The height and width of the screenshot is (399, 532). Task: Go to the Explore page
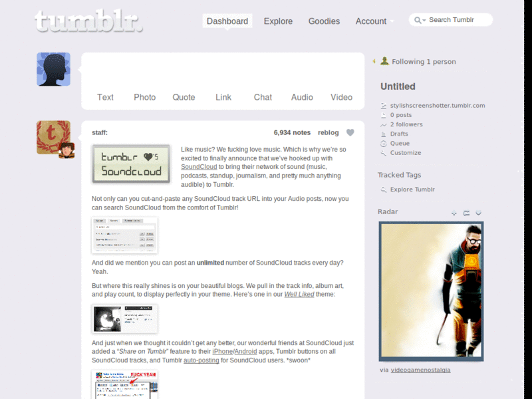click(x=278, y=21)
